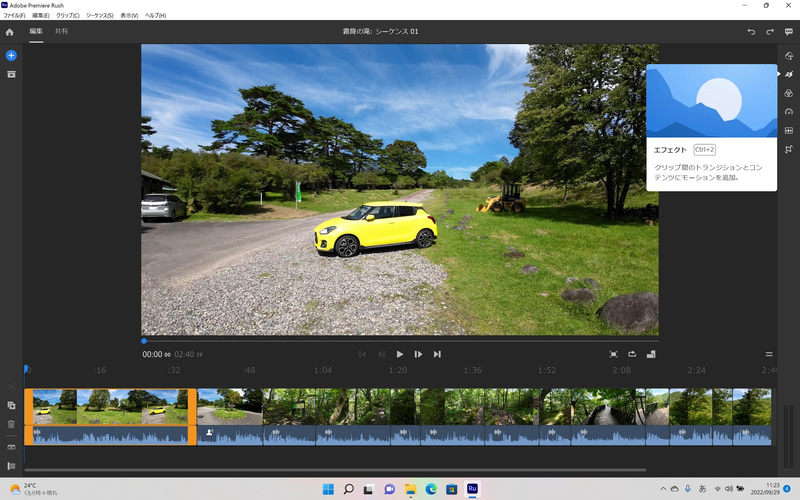The height and width of the screenshot is (500, 800).
Task: Toggle loop playback
Action: point(632,354)
